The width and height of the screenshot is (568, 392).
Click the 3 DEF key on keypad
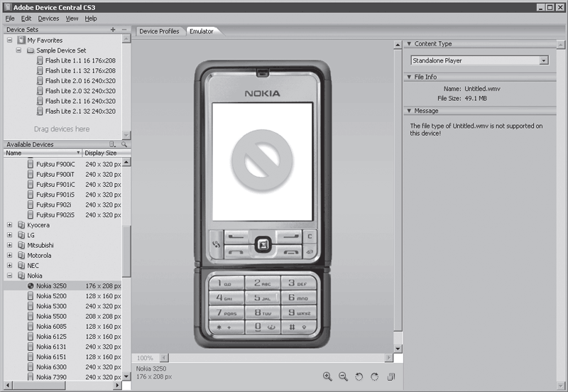[x=299, y=283]
